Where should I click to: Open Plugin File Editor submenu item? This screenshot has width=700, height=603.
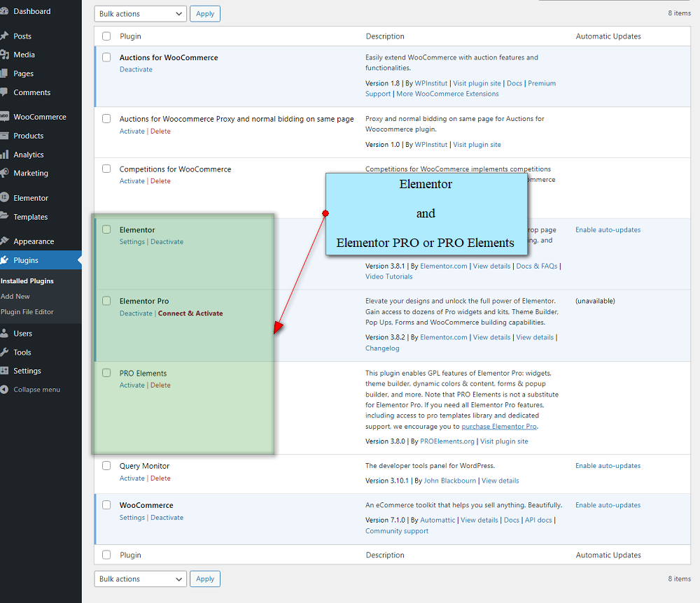click(x=27, y=312)
